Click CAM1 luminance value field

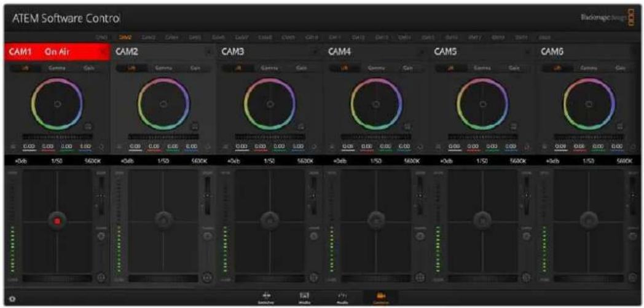click(28, 146)
